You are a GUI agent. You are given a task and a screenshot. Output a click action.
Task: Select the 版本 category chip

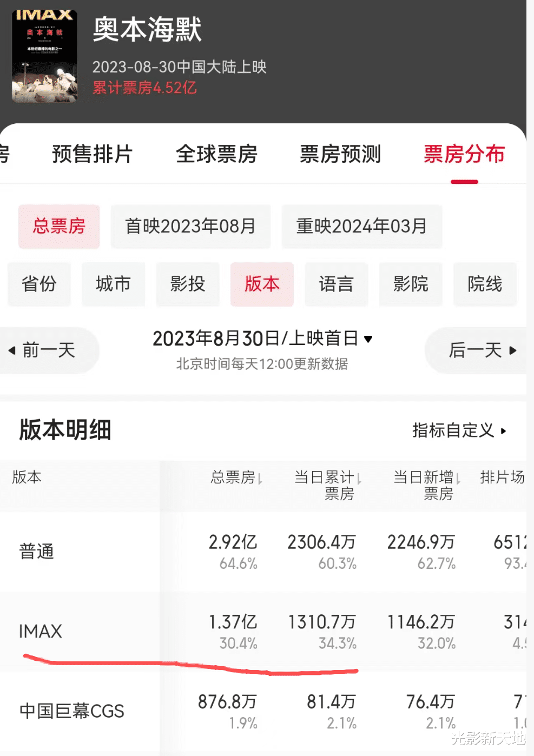262,284
